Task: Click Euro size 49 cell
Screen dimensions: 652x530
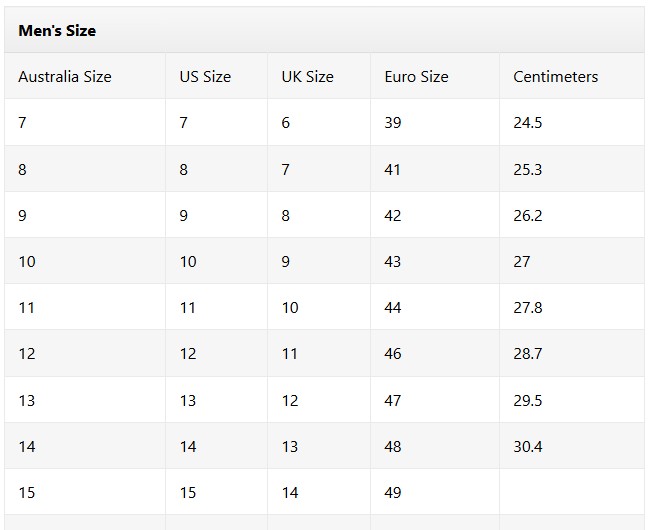Action: 435,493
